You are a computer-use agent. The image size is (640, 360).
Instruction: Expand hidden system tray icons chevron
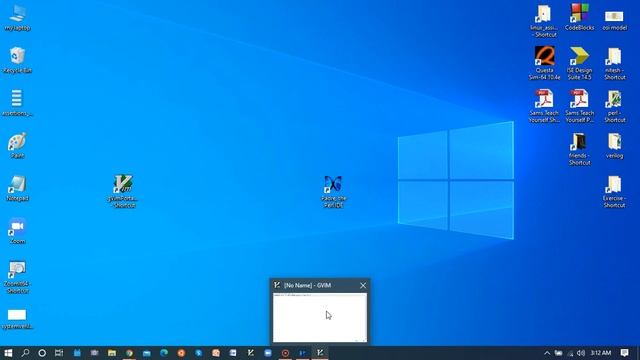(x=547, y=353)
